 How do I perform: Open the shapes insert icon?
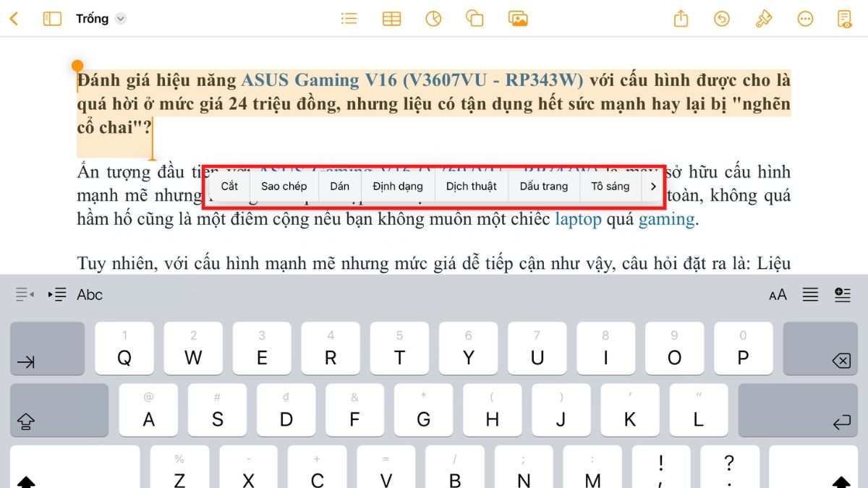pyautogui.click(x=475, y=19)
